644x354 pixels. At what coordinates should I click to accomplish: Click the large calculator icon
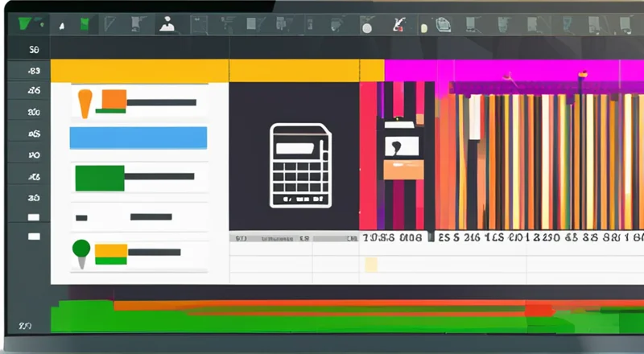301,165
